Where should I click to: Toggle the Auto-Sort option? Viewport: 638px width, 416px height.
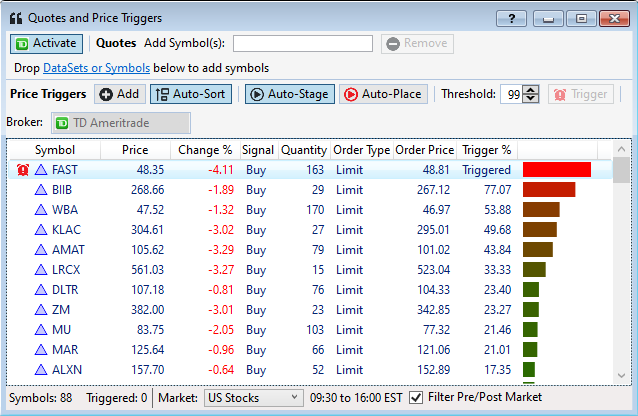[x=191, y=94]
